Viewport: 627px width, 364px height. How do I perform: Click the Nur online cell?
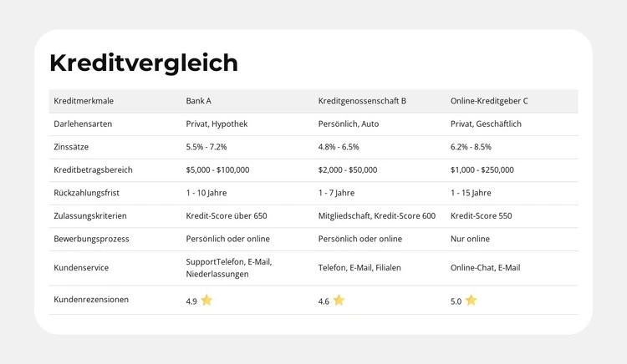tap(470, 239)
